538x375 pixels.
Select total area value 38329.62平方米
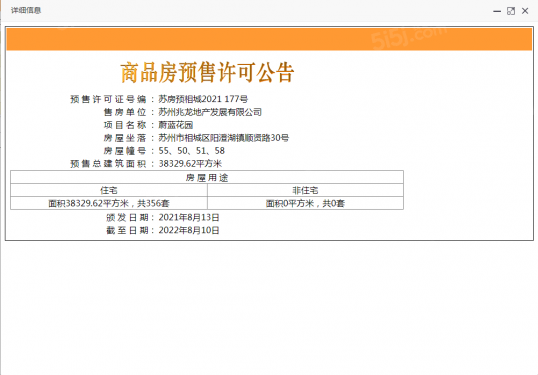click(x=190, y=164)
